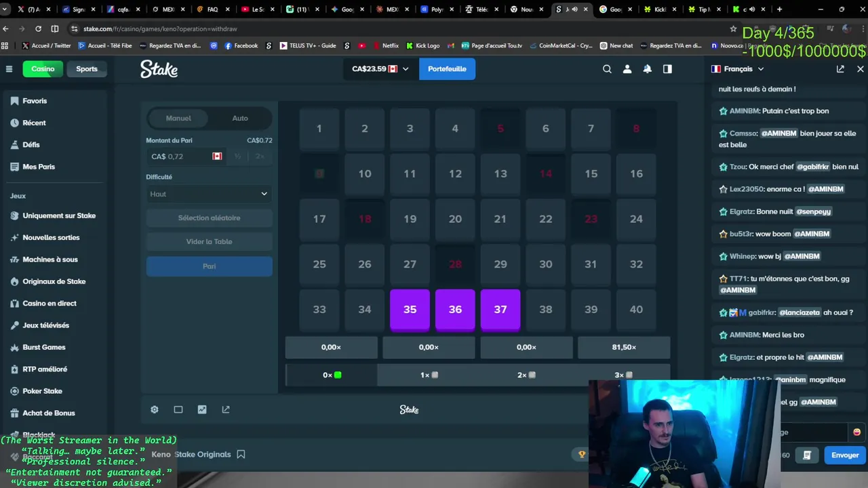
Task: Click Vider la Table button
Action: point(209,242)
